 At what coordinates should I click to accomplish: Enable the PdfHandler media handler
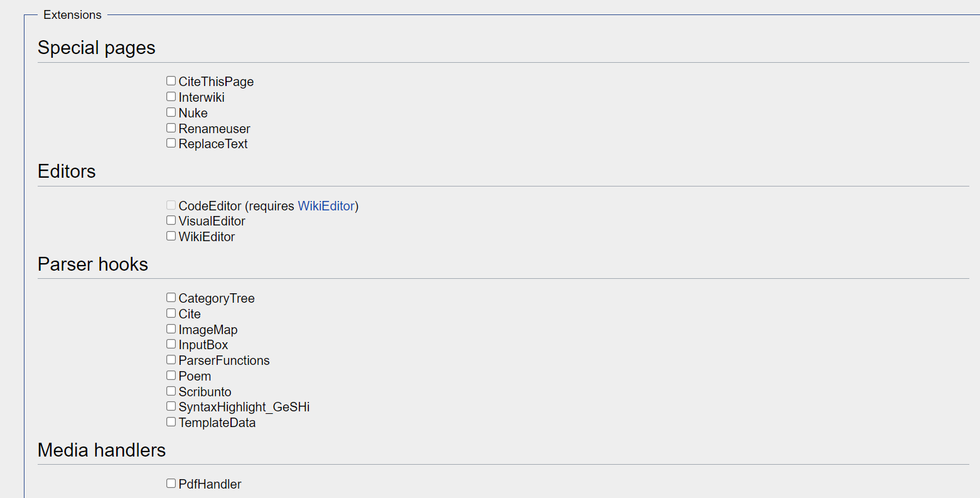[x=171, y=484]
